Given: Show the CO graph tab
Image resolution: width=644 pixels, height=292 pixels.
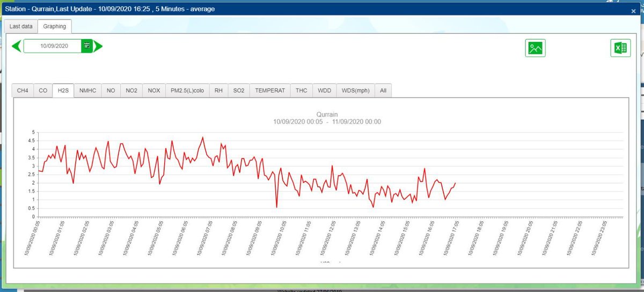Looking at the screenshot, I should [x=43, y=91].
